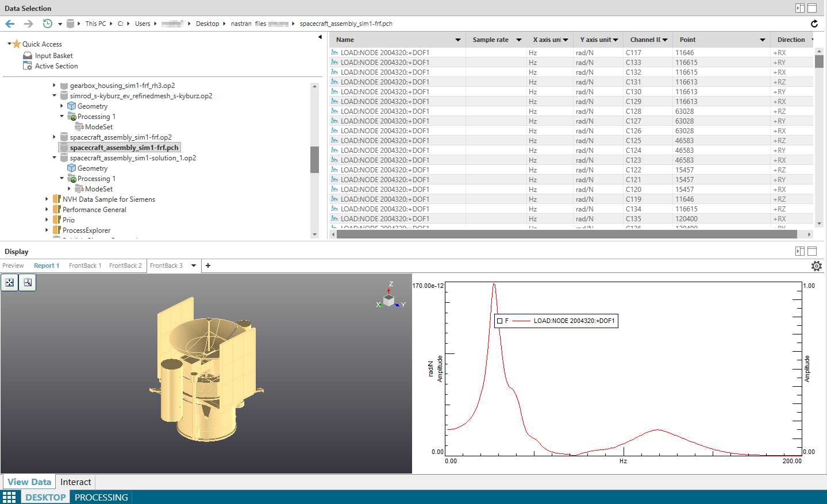
Task: Select the Prio folder
Action: coord(68,220)
